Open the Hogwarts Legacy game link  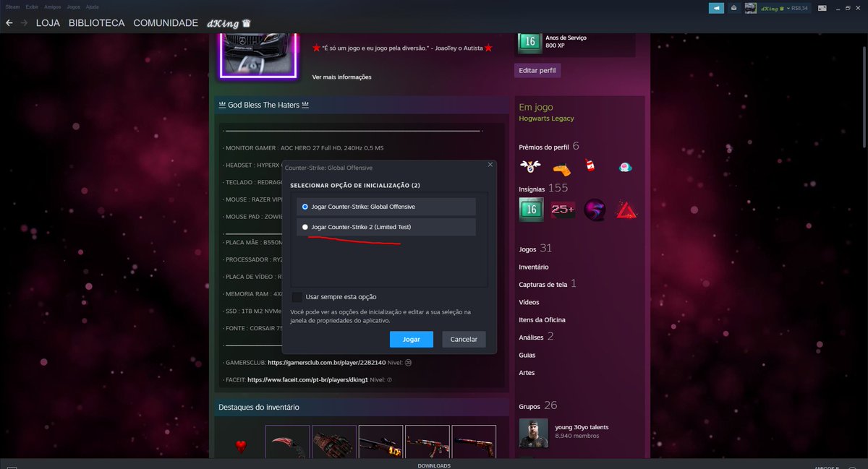click(x=546, y=119)
